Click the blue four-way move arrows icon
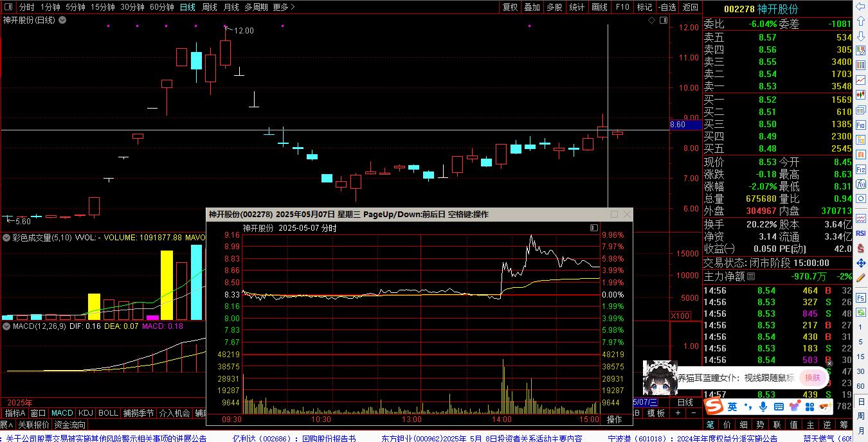This screenshot has height=442, width=868. pyautogui.click(x=861, y=263)
